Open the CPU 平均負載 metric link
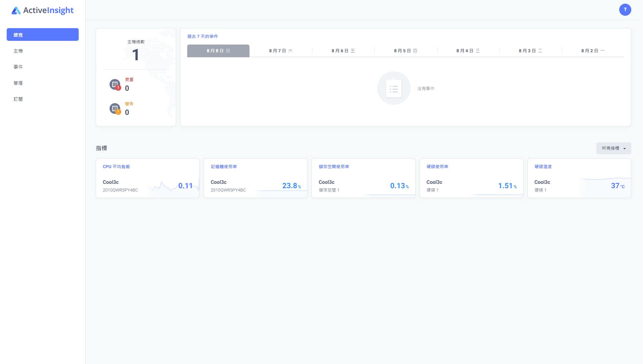The height and width of the screenshot is (364, 643). click(116, 167)
